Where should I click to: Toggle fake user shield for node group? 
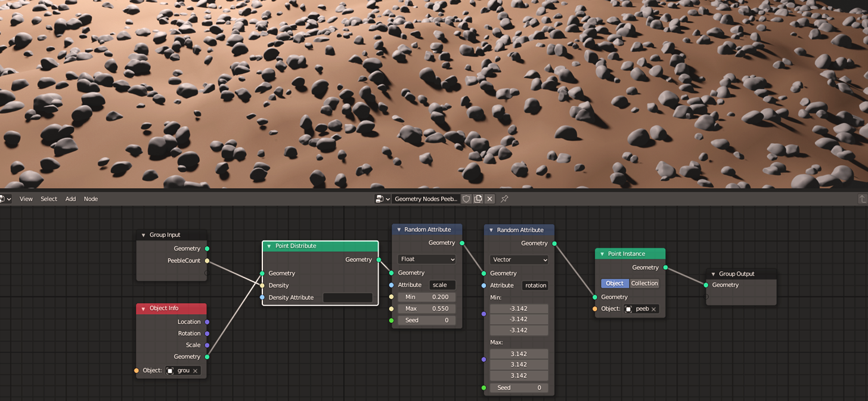point(466,199)
